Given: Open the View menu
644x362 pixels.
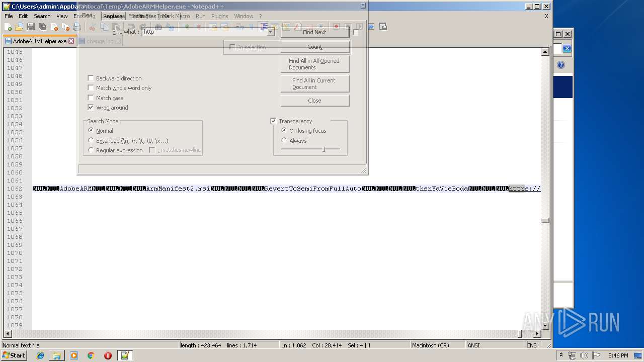Looking at the screenshot, I should coord(62,16).
